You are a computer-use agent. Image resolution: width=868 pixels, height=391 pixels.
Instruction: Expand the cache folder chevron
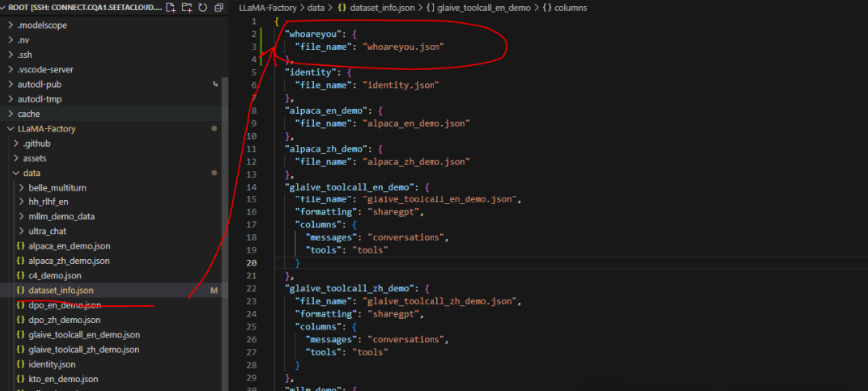pyautogui.click(x=11, y=114)
